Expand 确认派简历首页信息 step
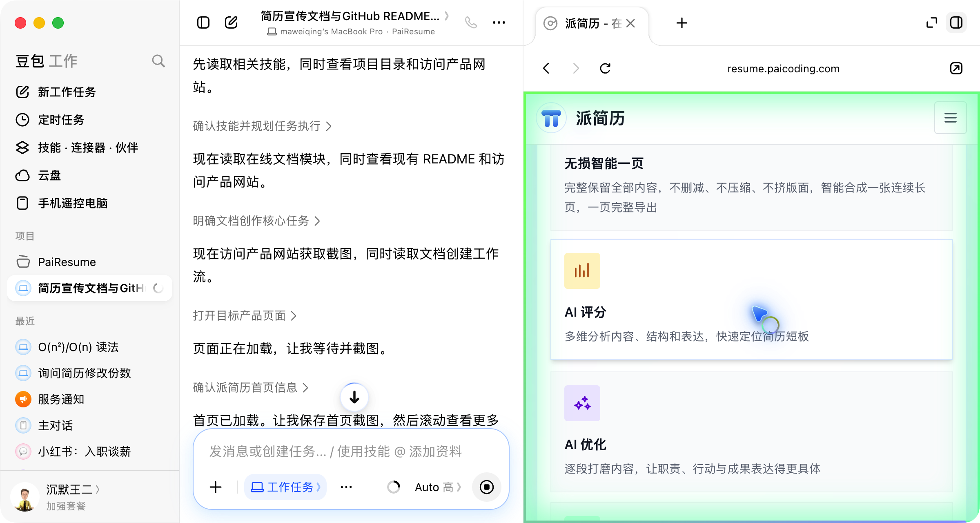The width and height of the screenshot is (980, 523). click(x=250, y=387)
